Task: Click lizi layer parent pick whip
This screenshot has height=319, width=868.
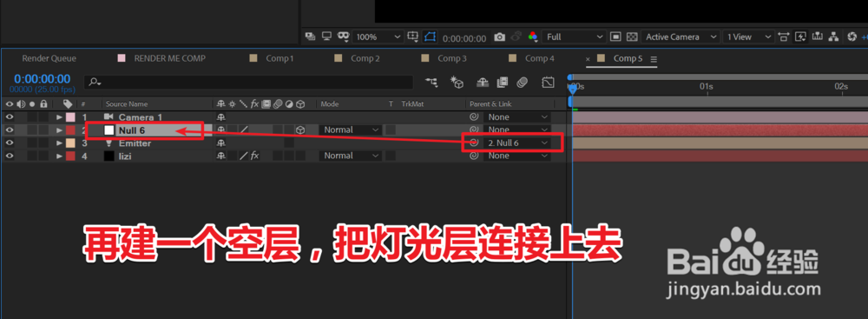Action: 474,156
